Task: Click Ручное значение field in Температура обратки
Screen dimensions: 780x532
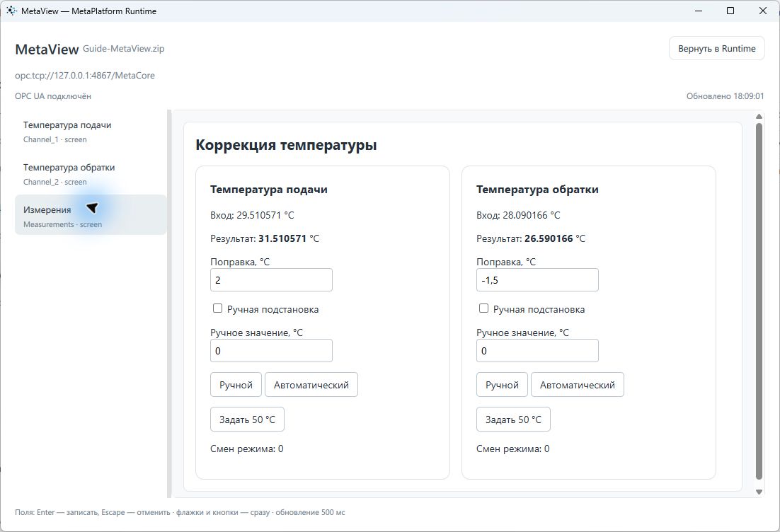Action: pyautogui.click(x=537, y=350)
